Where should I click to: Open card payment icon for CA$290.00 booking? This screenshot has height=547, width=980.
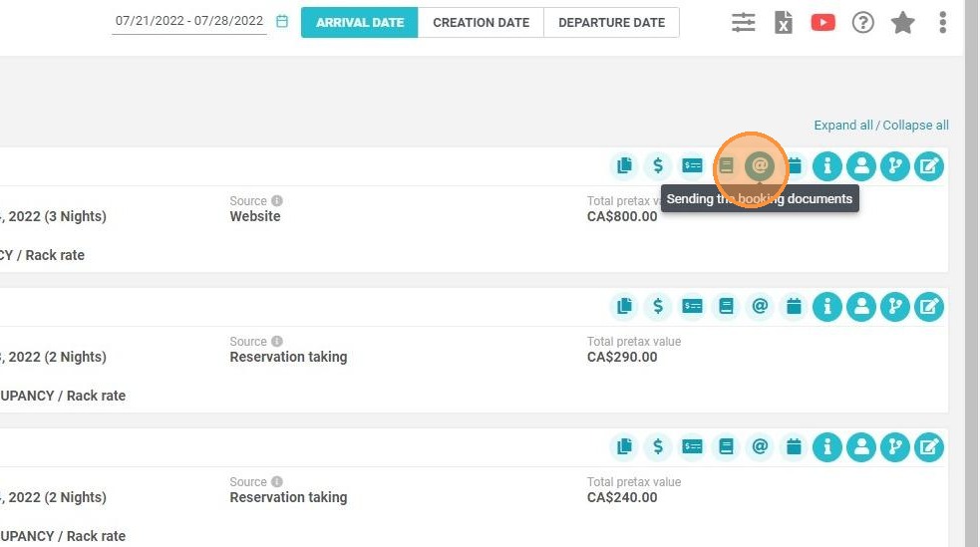click(x=692, y=307)
